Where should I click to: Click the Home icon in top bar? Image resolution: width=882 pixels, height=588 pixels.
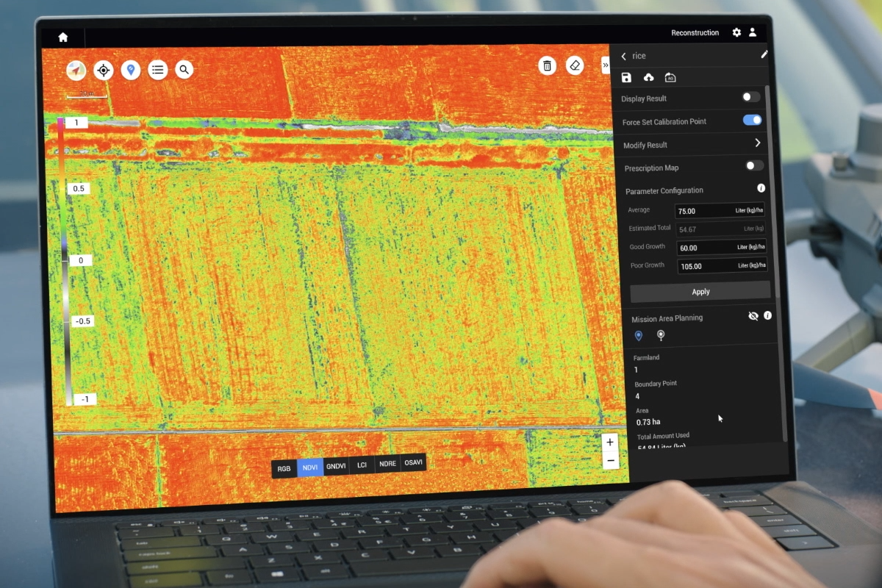click(x=63, y=37)
